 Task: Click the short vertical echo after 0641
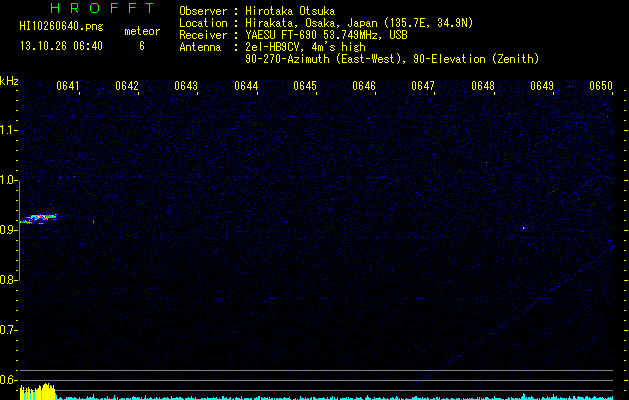pos(93,221)
